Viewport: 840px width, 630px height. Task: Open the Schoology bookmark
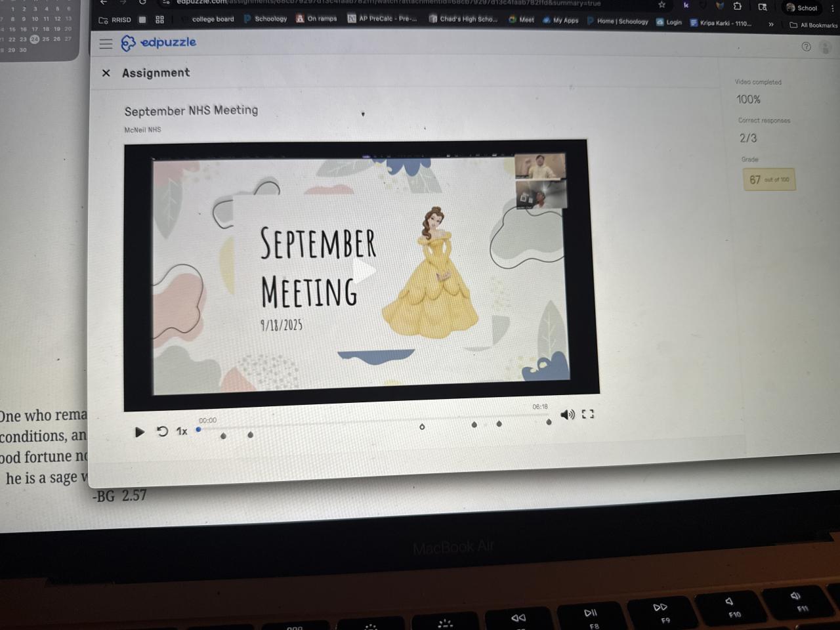pos(266,19)
